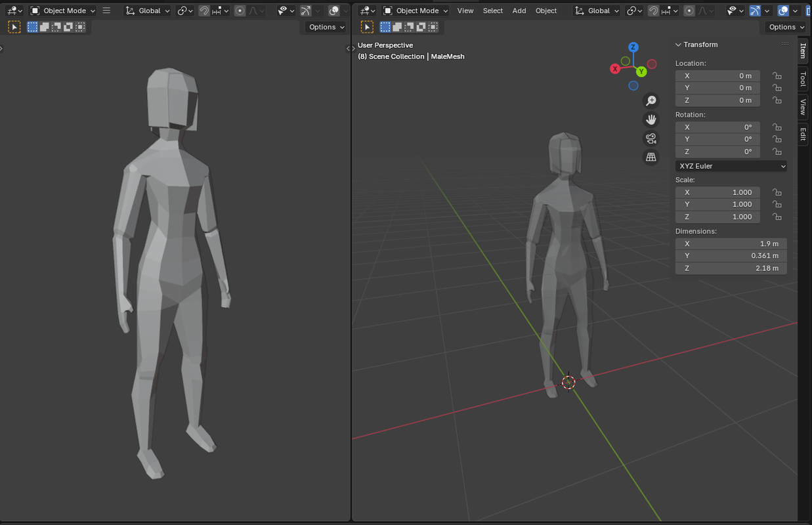Click the hand pan view button

coord(651,119)
